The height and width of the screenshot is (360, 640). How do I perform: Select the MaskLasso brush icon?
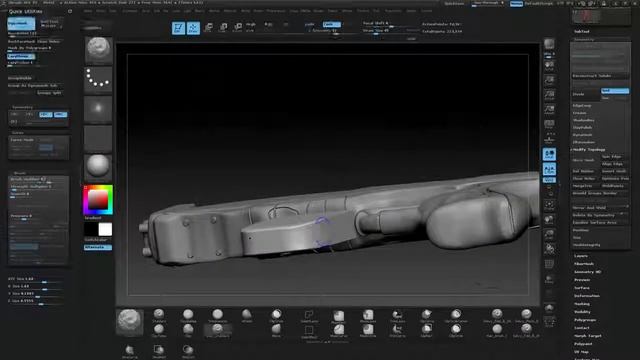368,315
